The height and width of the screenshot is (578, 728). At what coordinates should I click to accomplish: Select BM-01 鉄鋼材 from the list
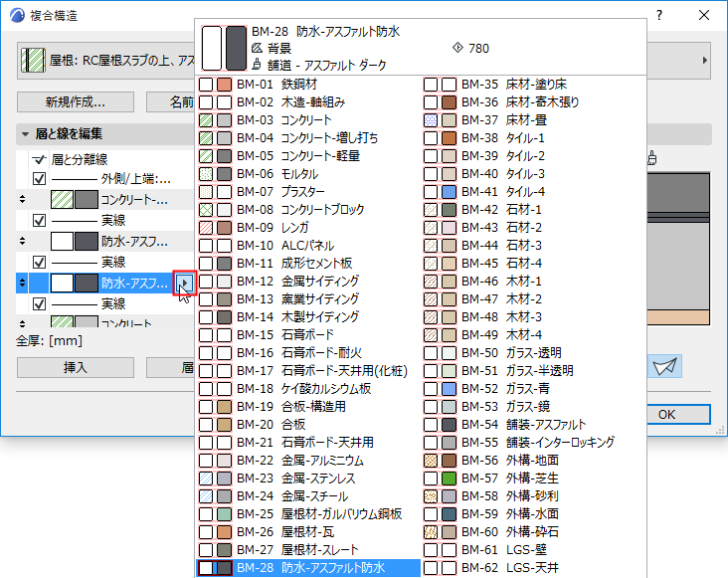pyautogui.click(x=308, y=85)
